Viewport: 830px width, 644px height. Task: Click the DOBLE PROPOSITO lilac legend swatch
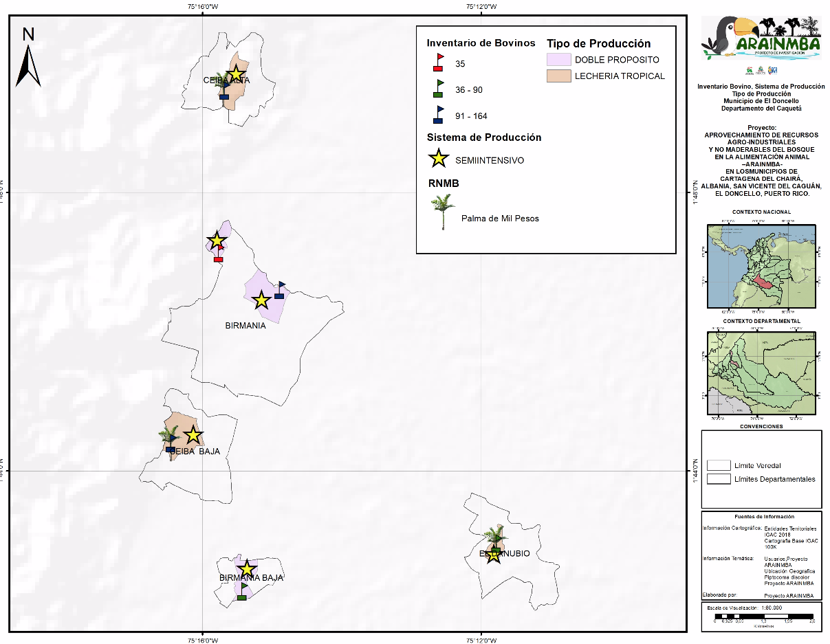559,60
